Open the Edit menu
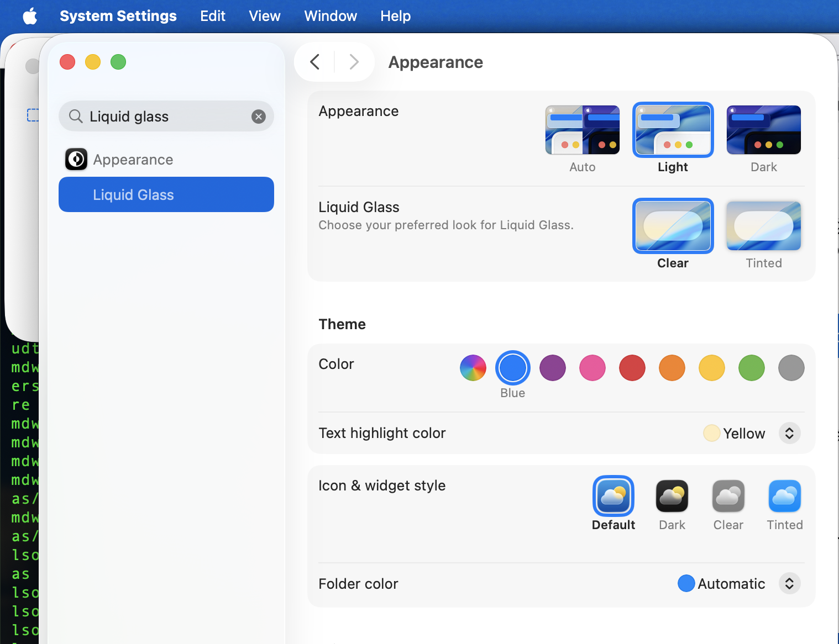Screen dimensions: 839x644 tap(213, 16)
